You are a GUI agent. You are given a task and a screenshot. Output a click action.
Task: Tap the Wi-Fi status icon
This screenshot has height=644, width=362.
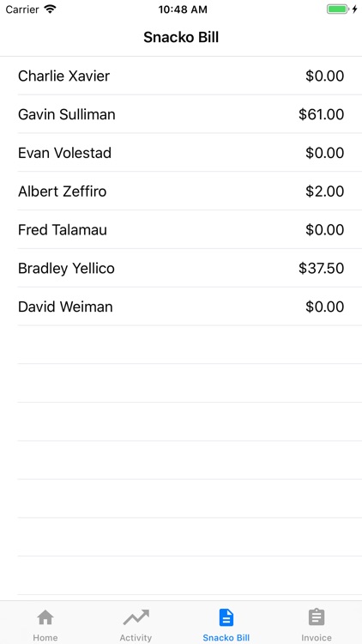(x=50, y=9)
